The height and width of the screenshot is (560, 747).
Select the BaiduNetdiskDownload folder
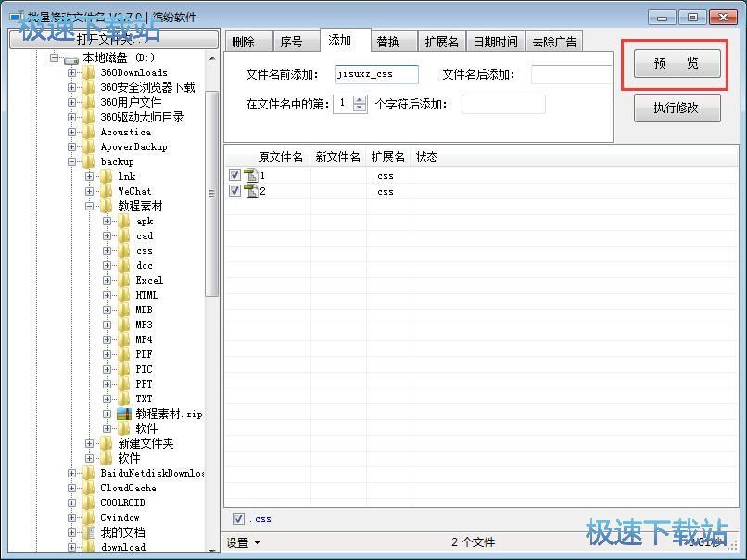click(x=152, y=473)
